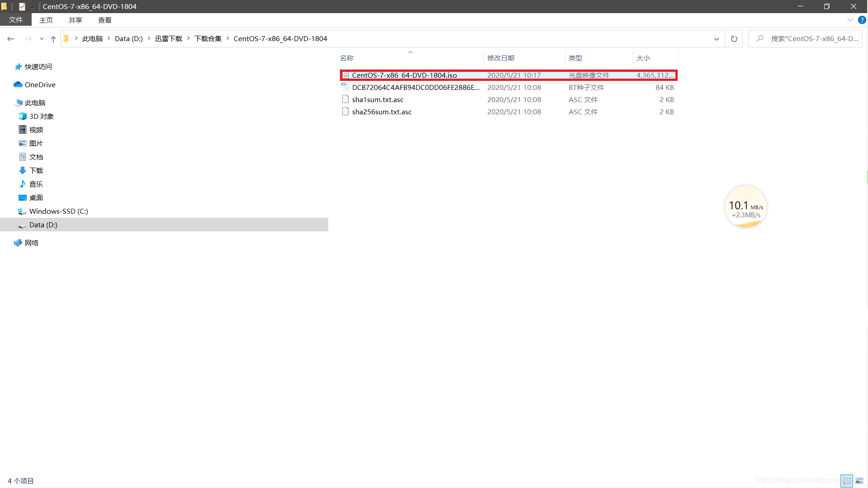Viewport: 868px width, 488px height.
Task: Open the Help question mark icon
Action: pyautogui.click(x=862, y=20)
